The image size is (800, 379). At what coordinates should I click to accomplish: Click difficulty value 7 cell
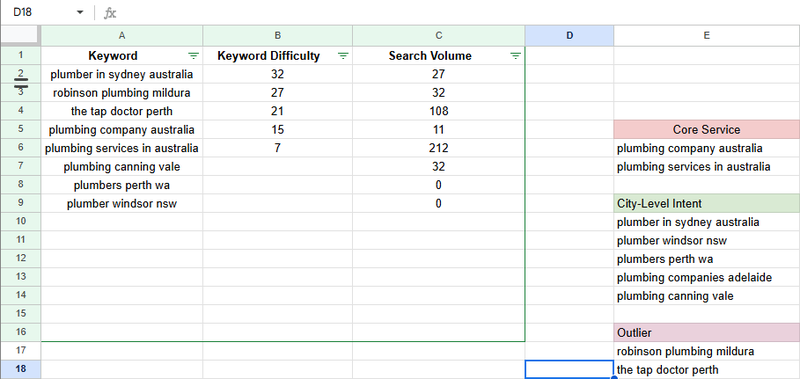278,148
